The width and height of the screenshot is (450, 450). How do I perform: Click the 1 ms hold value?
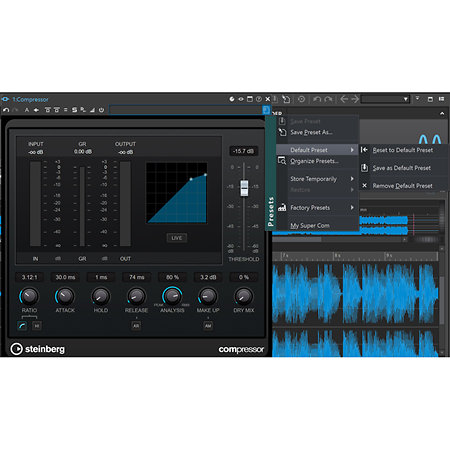click(x=101, y=277)
